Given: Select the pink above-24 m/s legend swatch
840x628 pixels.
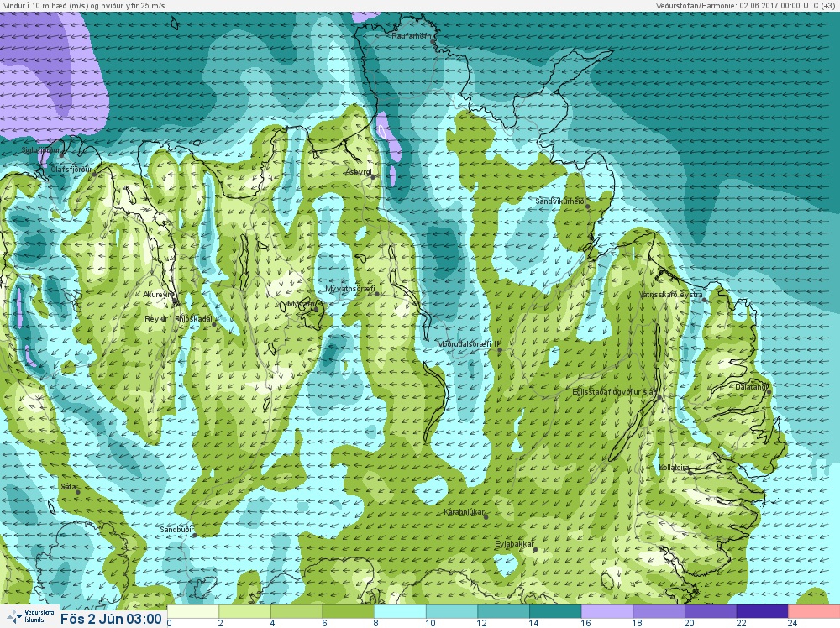Looking at the screenshot, I should click(x=814, y=611).
